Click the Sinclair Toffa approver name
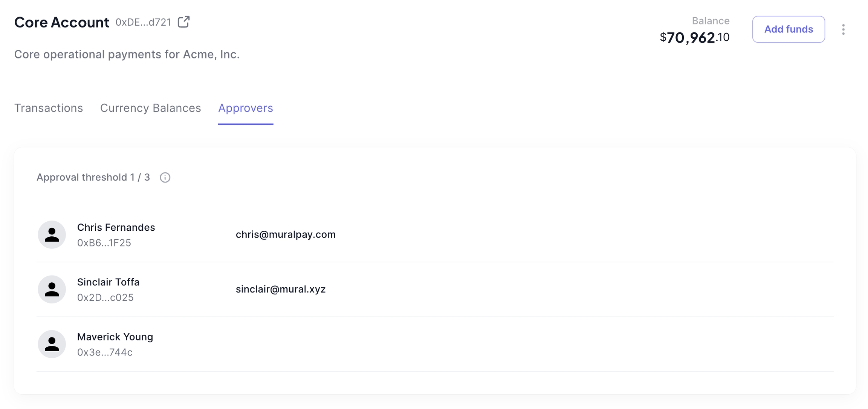The width and height of the screenshot is (868, 409). pos(108,282)
